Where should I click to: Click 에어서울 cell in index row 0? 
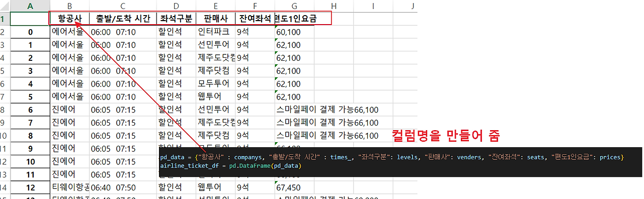point(69,32)
